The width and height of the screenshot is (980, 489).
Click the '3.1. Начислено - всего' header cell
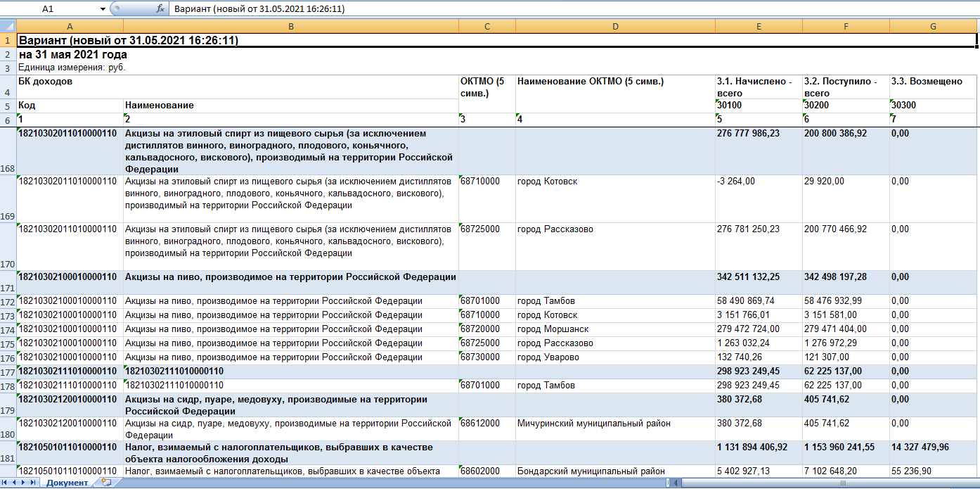coord(759,87)
